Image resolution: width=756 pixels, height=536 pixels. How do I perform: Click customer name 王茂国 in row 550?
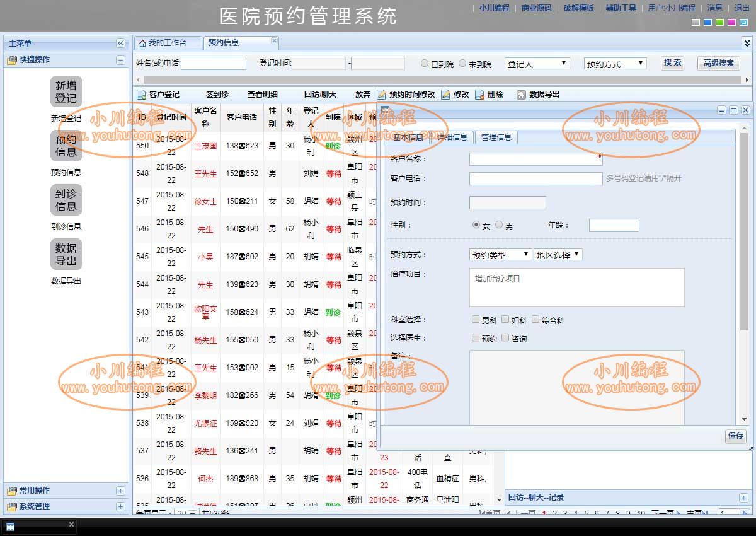click(x=205, y=146)
